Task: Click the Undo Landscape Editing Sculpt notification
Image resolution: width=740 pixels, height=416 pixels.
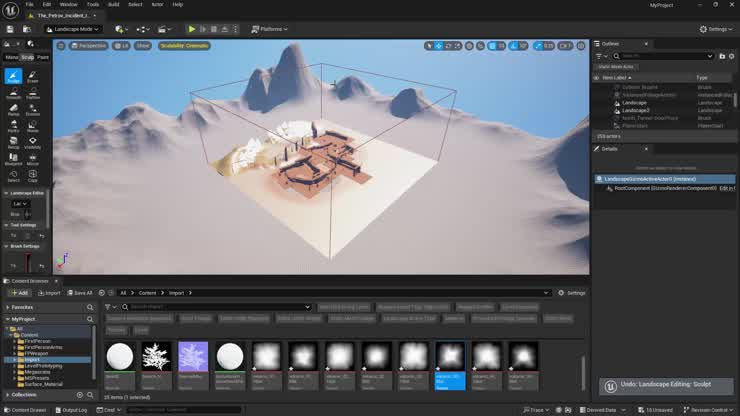Action: click(x=666, y=386)
